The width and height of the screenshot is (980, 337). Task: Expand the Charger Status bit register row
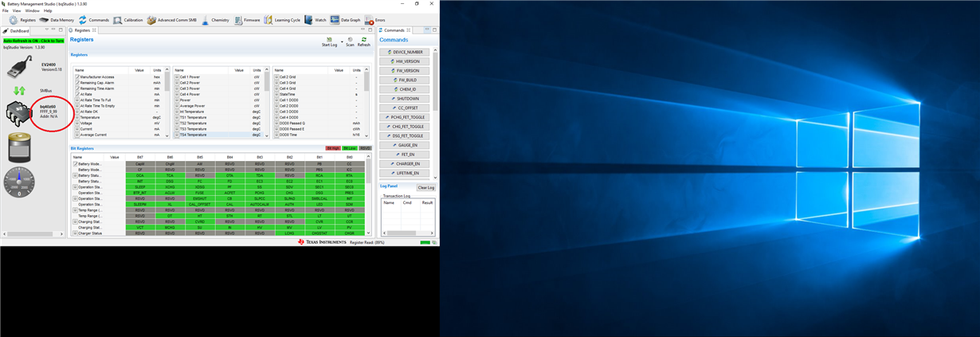pos(76,233)
